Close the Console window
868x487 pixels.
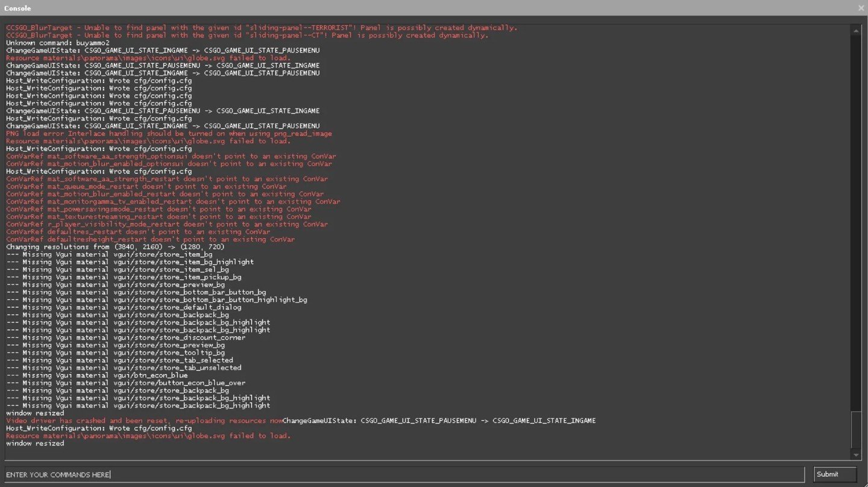point(861,8)
